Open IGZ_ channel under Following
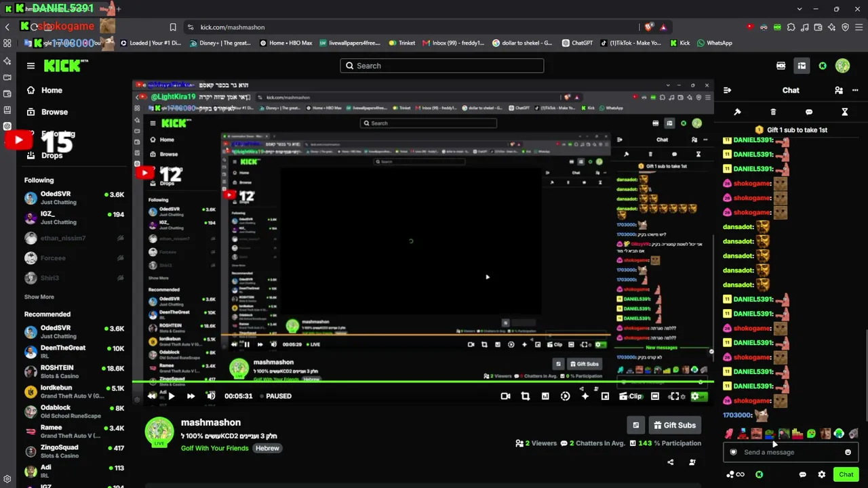Screen dimensions: 868x488 75,218
